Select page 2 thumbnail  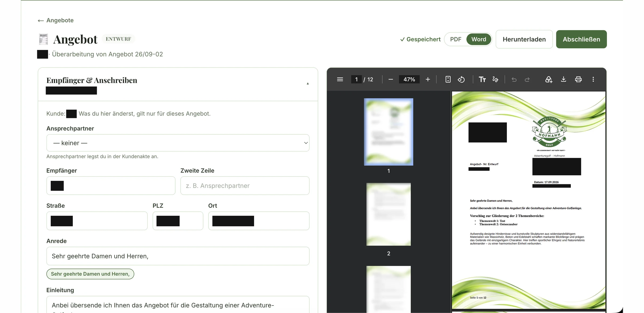click(x=389, y=214)
